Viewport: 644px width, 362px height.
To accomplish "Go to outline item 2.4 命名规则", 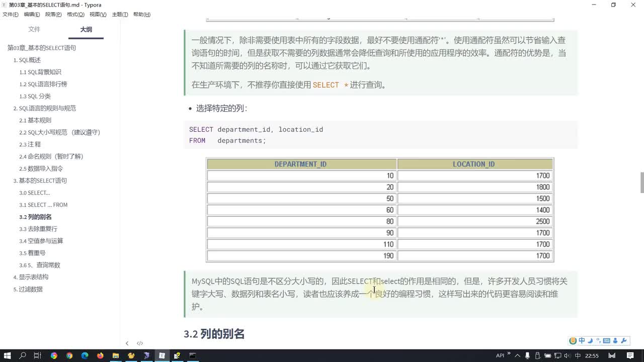I will tap(51, 156).
